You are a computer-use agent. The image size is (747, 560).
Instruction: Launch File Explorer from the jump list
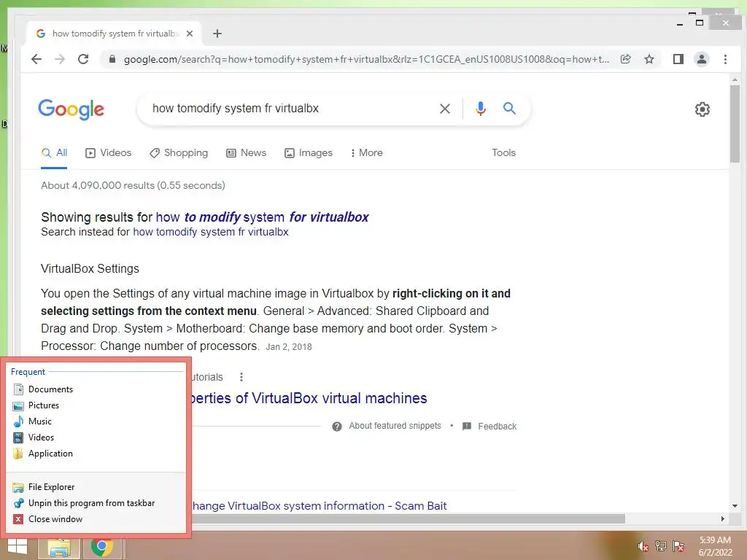(x=96, y=486)
